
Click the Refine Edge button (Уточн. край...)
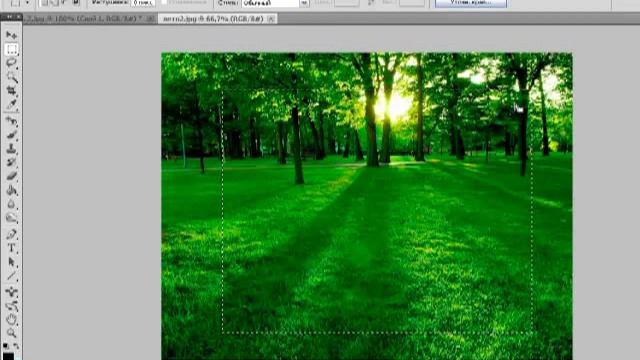point(471,3)
